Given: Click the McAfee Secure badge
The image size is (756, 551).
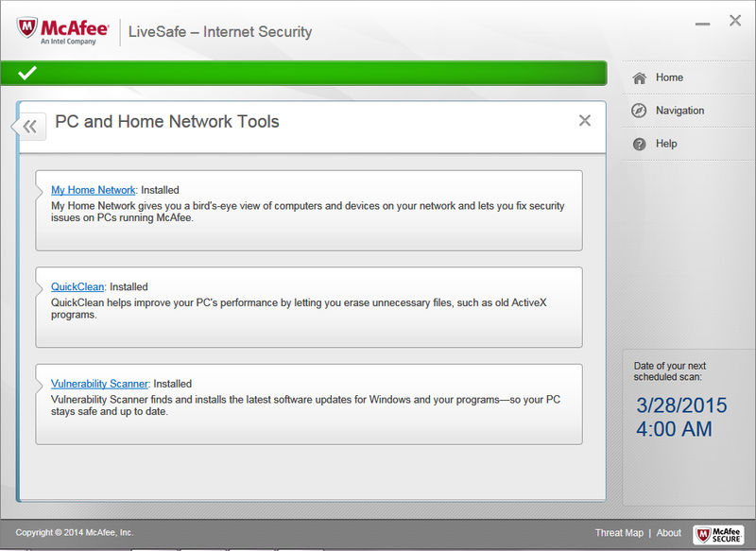Looking at the screenshot, I should (x=718, y=534).
